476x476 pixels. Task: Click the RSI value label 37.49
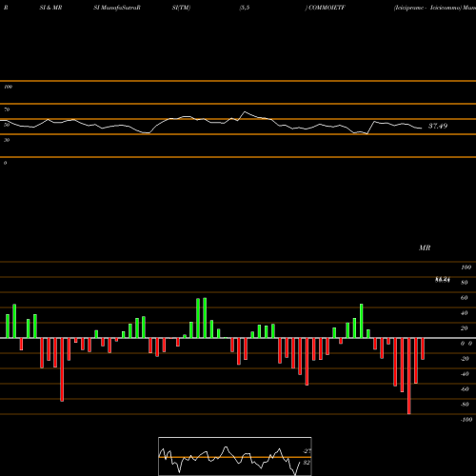(x=438, y=126)
